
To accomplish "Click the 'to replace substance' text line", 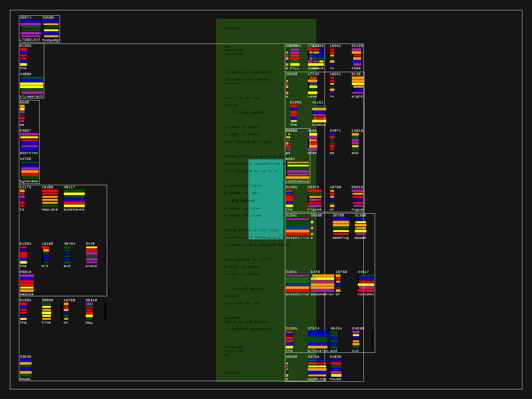I will [248, 72].
